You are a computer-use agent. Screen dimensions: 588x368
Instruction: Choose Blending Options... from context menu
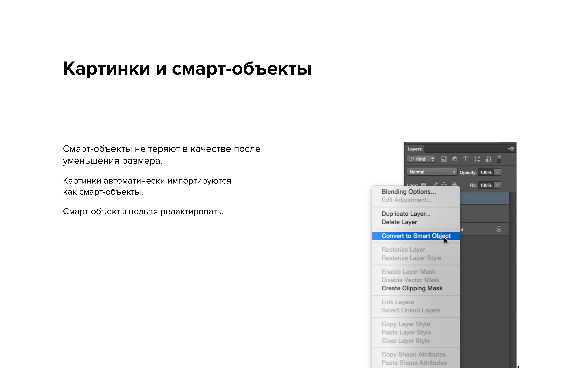pos(416,192)
